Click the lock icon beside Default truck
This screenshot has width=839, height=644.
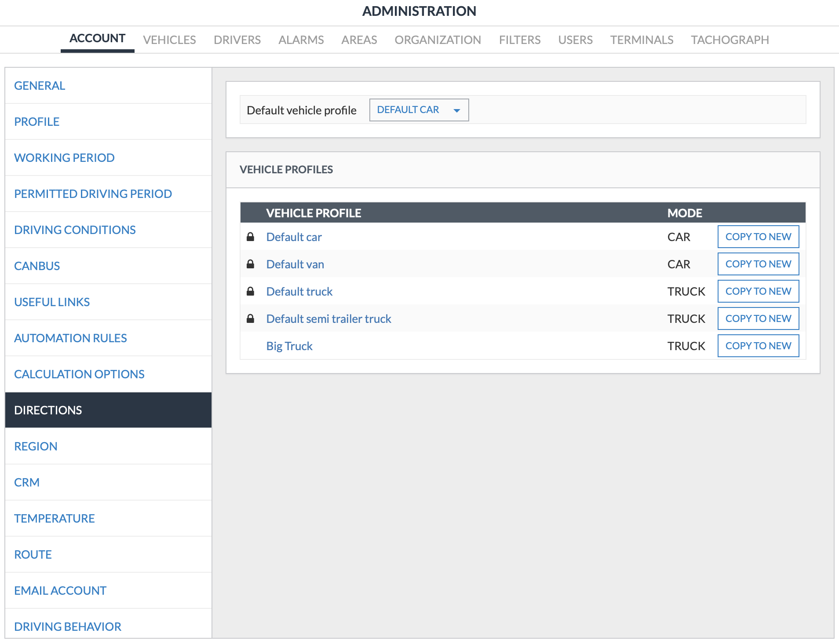click(x=250, y=292)
